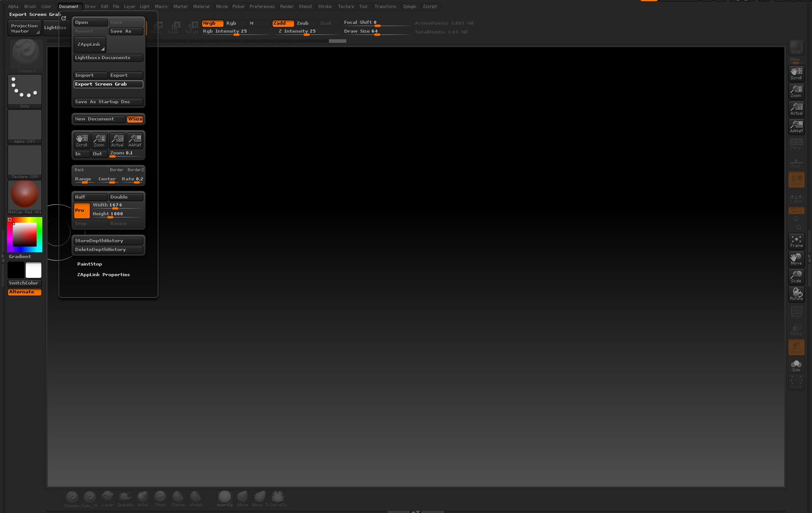The width and height of the screenshot is (812, 513).
Task: Toggle Persp perspective on the right shelf
Action: point(796,144)
